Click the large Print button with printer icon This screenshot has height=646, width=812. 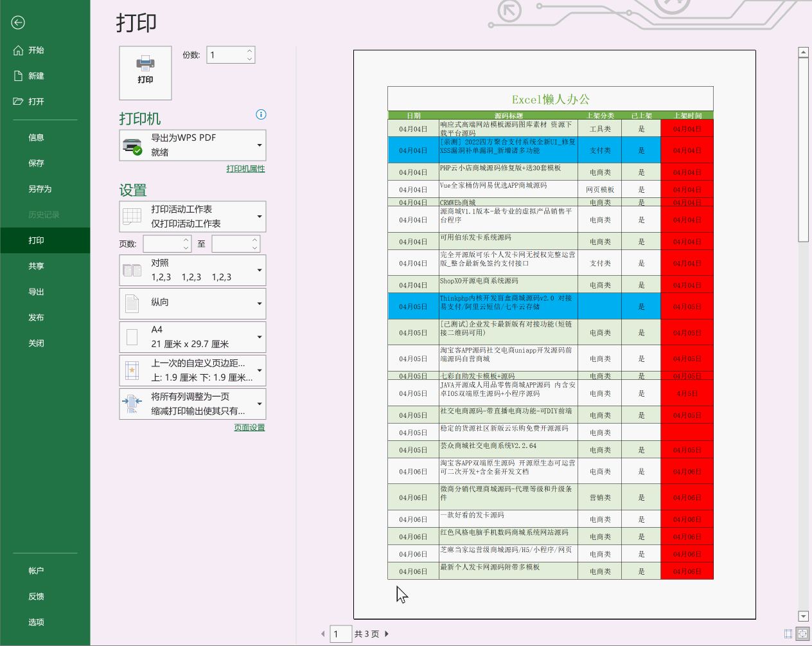tap(145, 73)
